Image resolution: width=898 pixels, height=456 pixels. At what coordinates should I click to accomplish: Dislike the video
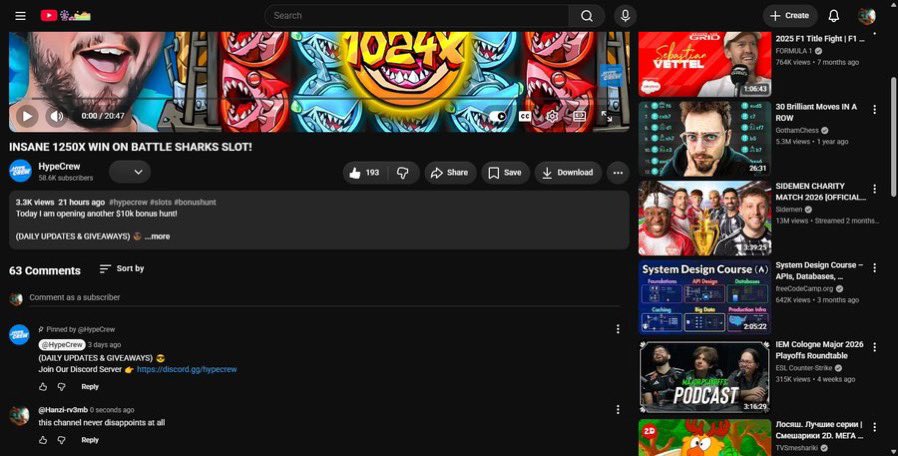[x=403, y=173]
